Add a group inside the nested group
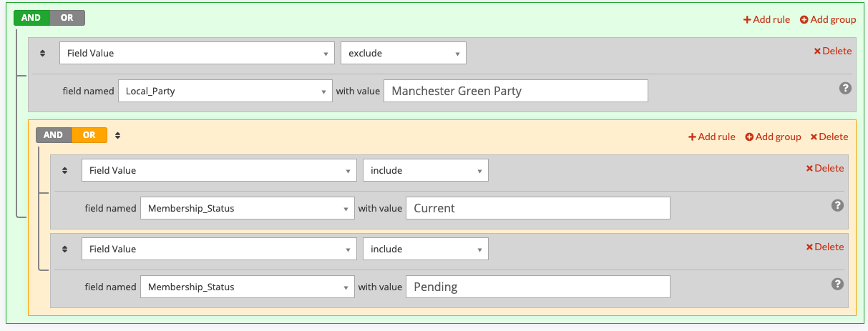The image size is (868, 331). click(773, 137)
